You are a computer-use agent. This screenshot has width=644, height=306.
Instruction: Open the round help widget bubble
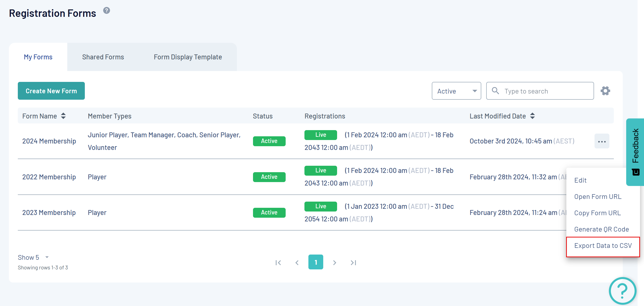(622, 290)
